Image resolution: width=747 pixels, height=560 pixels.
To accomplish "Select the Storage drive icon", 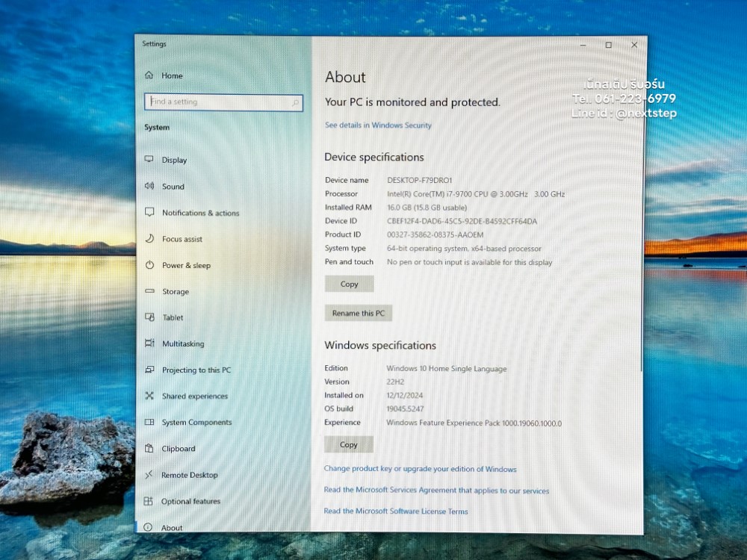I will (149, 291).
